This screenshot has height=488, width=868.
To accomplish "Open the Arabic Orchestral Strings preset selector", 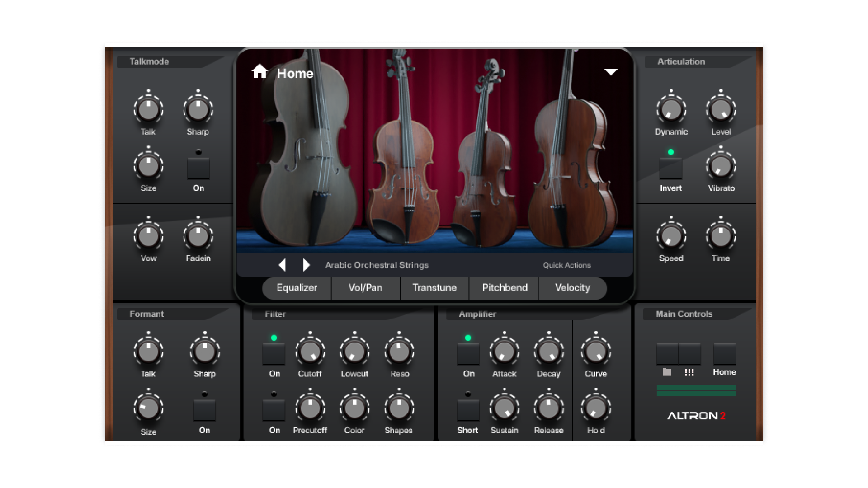I will [377, 265].
